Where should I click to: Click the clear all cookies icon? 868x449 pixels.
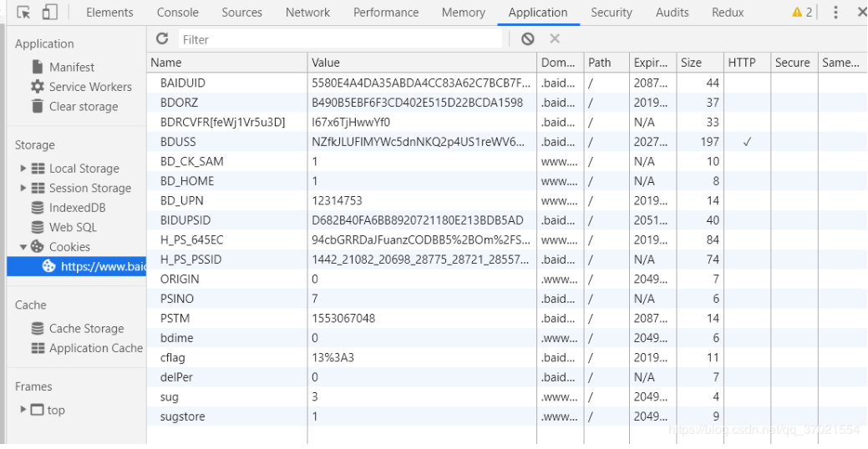pos(527,38)
